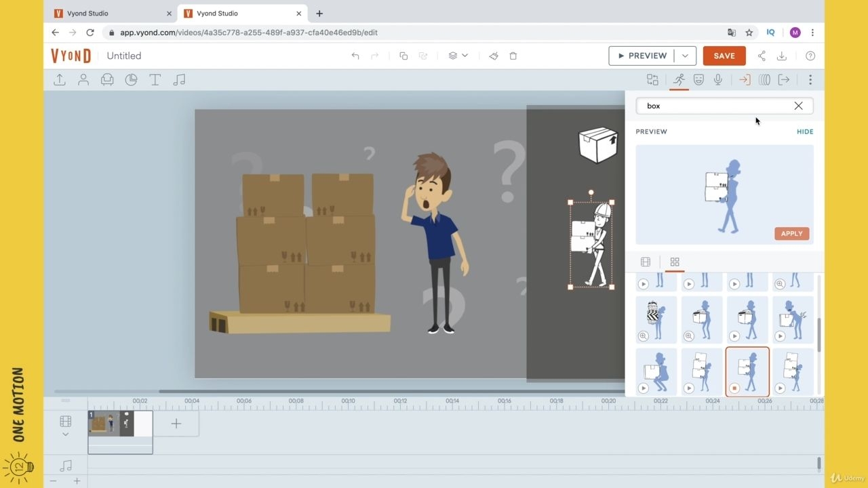This screenshot has height=488, width=868.
Task: Click the Swap character icon
Action: [652, 80]
